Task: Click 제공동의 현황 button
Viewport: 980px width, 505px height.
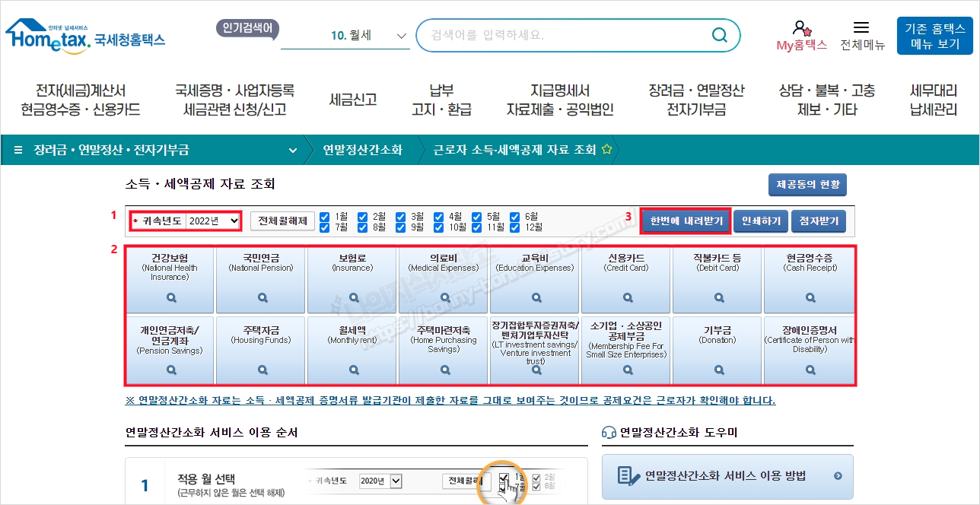Action: coord(807,185)
